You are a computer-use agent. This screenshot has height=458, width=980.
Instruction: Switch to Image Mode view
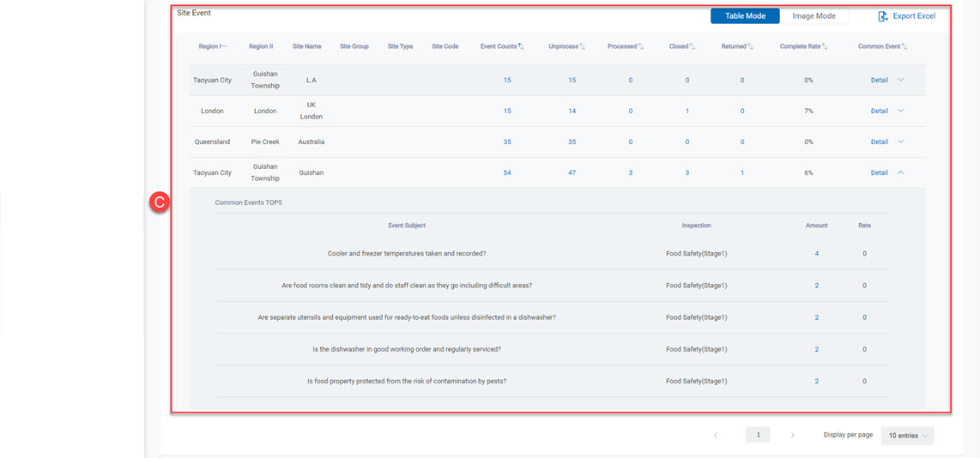pyautogui.click(x=814, y=16)
